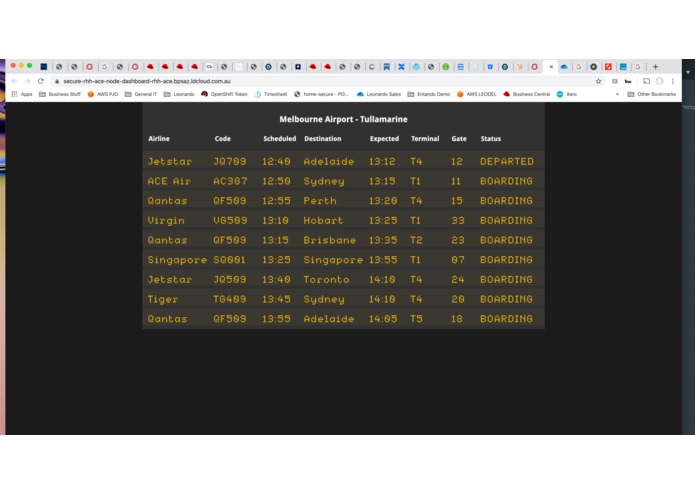Click the Tiger airline cell
695x494 pixels.
[x=163, y=299]
